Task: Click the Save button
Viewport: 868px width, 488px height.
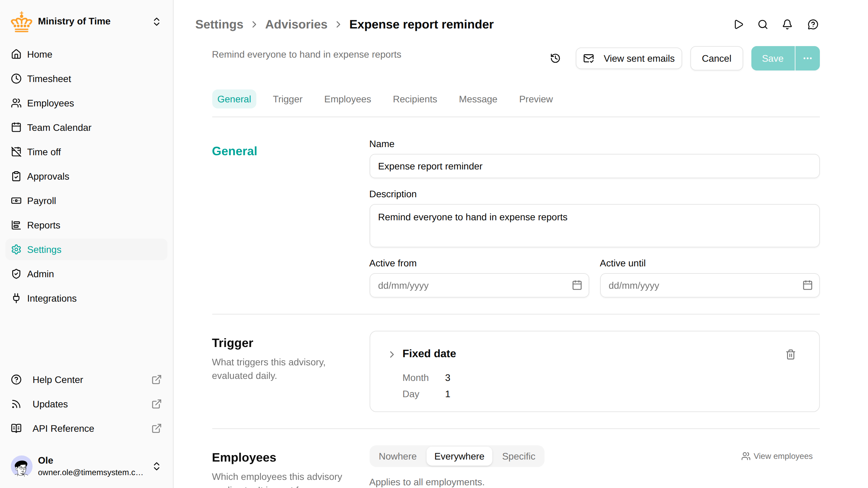Action: pyautogui.click(x=773, y=58)
